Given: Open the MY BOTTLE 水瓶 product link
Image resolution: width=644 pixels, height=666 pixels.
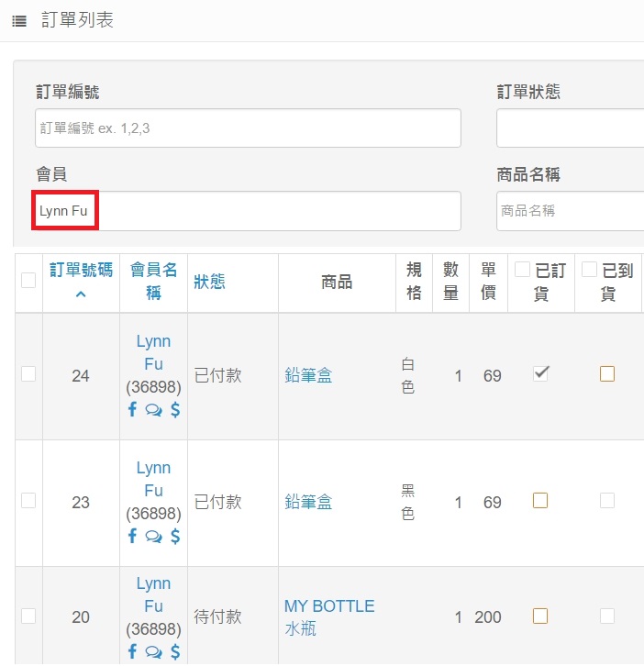Looking at the screenshot, I should [328, 617].
